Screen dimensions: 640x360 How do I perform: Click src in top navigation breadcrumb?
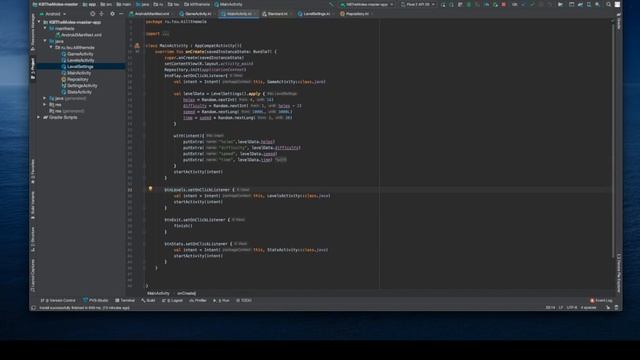coord(107,4)
